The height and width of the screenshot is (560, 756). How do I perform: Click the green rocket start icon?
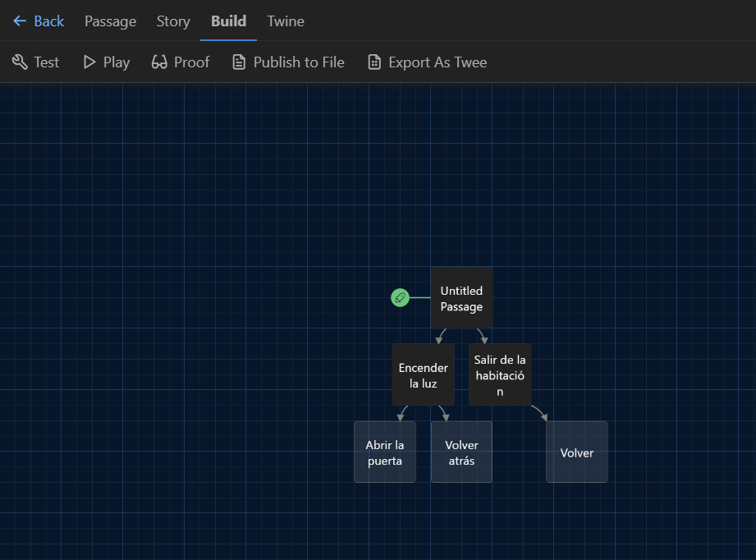pos(400,297)
